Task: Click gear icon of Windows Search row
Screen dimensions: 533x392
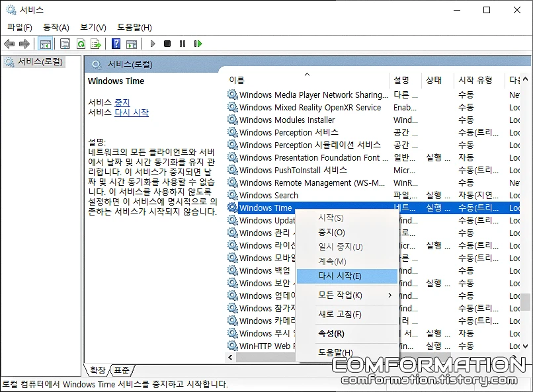Action: tap(233, 195)
